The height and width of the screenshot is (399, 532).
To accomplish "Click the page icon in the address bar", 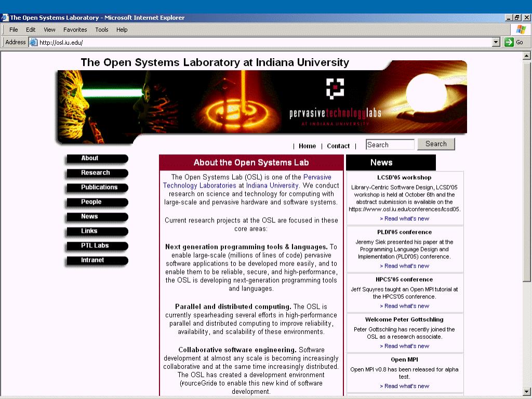I will tap(33, 43).
